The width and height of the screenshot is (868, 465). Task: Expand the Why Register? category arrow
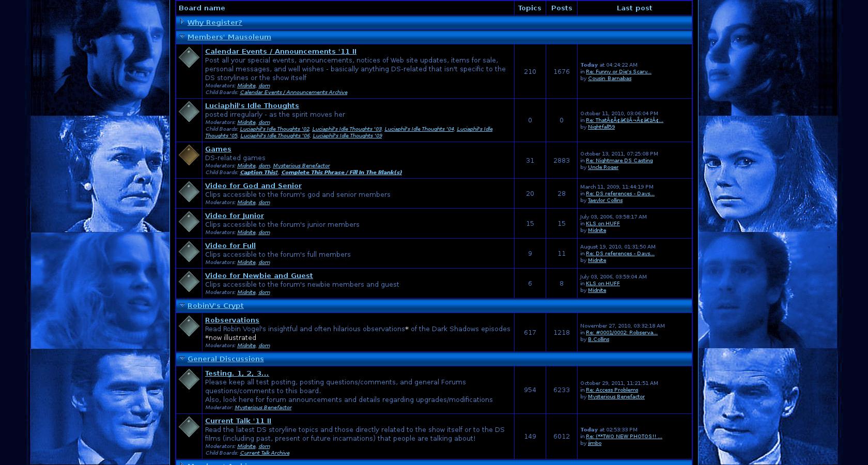click(182, 22)
